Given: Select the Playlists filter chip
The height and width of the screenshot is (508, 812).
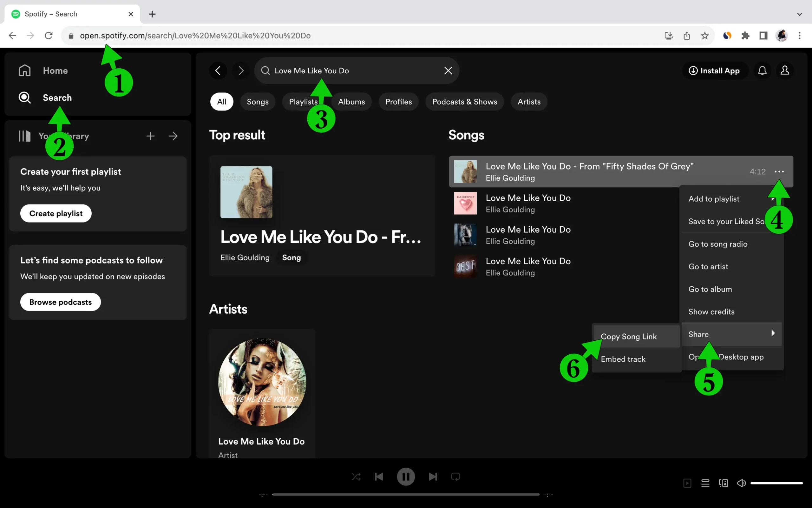Looking at the screenshot, I should 303,102.
